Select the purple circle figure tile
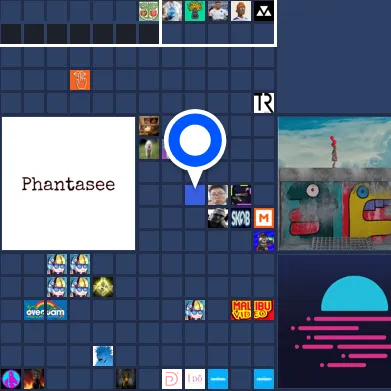 11,379
